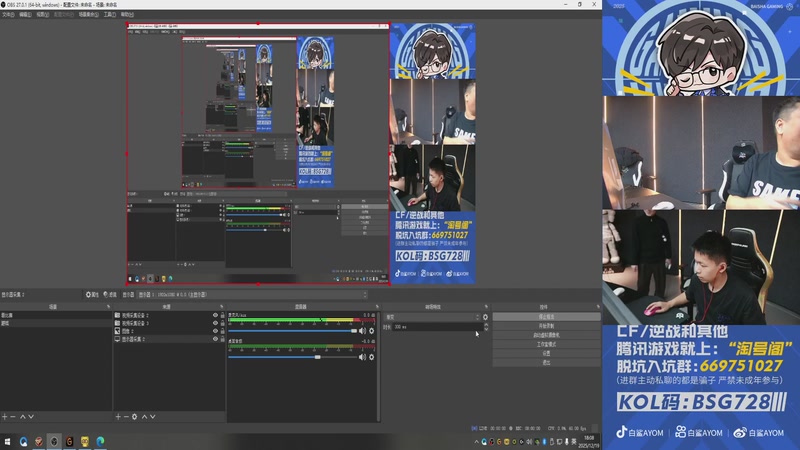800x450 pixels.
Task: Click the Start Virtual Camera button
Action: pyautogui.click(x=546, y=335)
